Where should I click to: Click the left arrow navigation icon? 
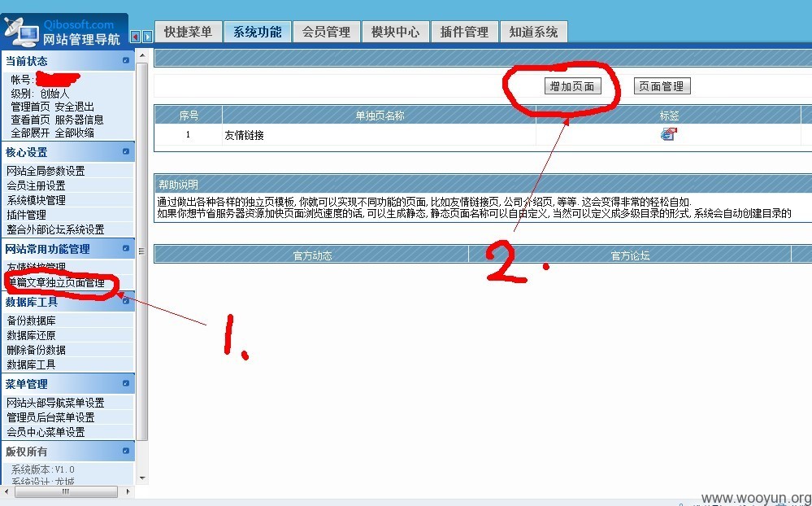click(136, 37)
